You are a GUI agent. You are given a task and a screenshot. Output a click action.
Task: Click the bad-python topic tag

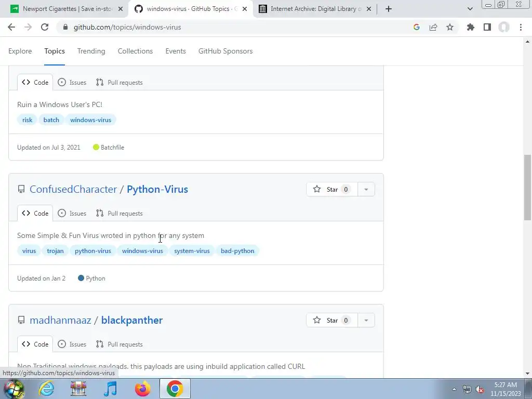tap(237, 251)
